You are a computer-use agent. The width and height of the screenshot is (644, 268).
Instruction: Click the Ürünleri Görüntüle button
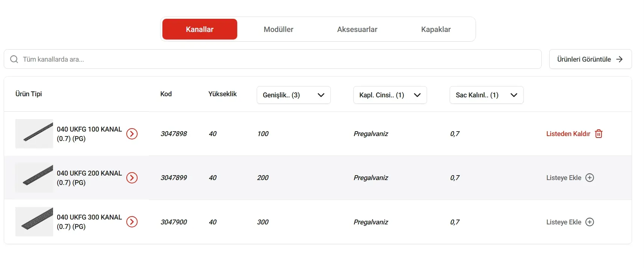point(590,59)
